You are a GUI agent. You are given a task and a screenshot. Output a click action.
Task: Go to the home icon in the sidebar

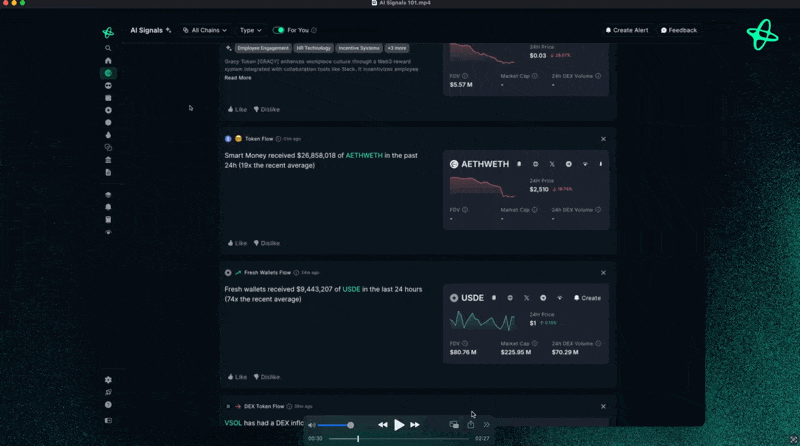(x=108, y=61)
